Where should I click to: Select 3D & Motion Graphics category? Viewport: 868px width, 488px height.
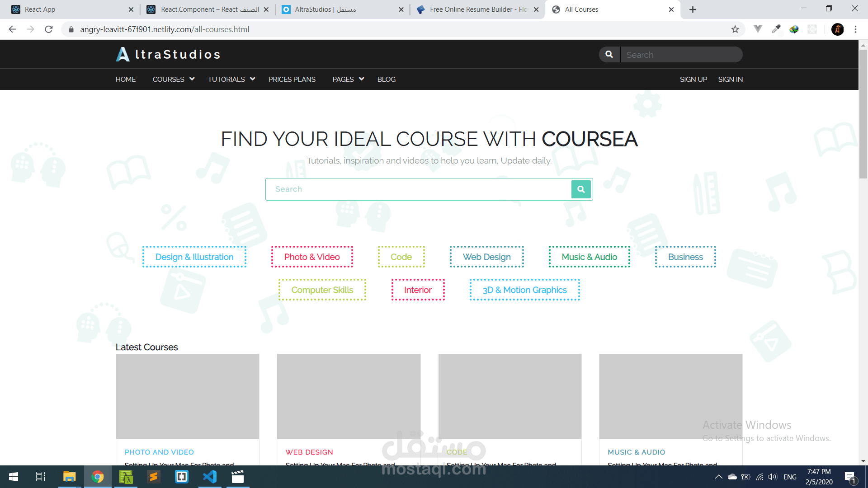click(524, 290)
